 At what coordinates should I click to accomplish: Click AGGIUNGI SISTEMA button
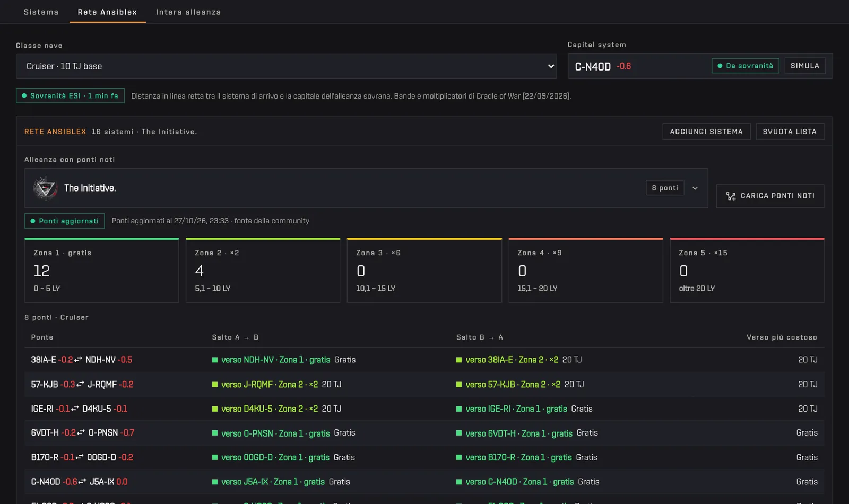706,132
